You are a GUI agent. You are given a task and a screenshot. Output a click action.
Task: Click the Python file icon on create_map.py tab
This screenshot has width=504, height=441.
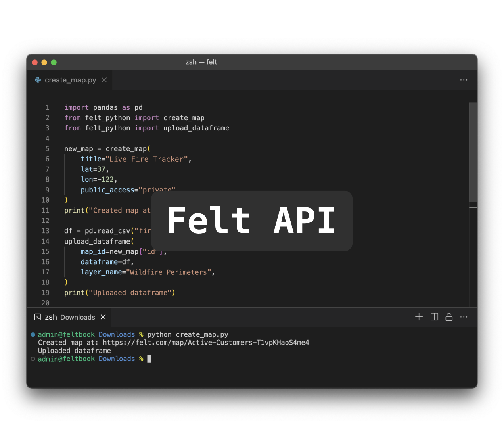tap(38, 80)
